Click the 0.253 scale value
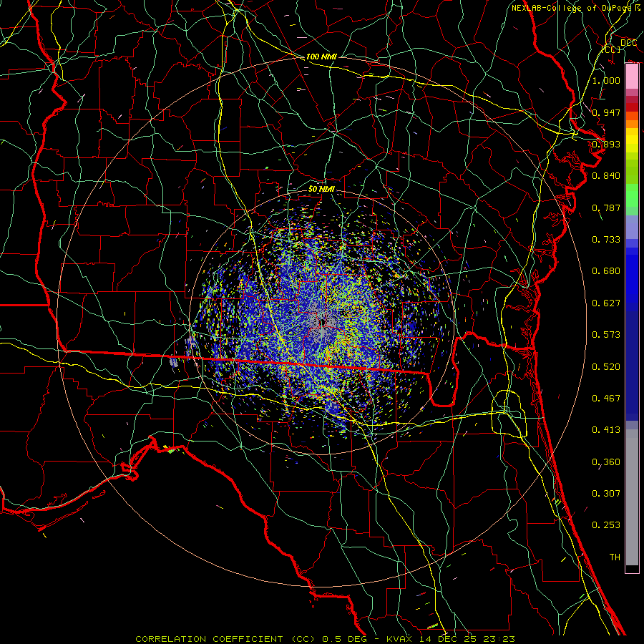The width and height of the screenshot is (644, 644). [606, 525]
